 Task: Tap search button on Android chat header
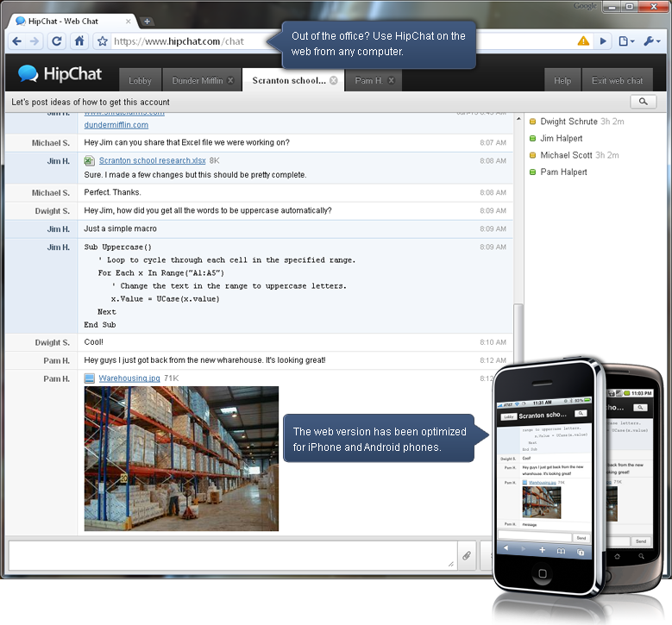[640, 408]
